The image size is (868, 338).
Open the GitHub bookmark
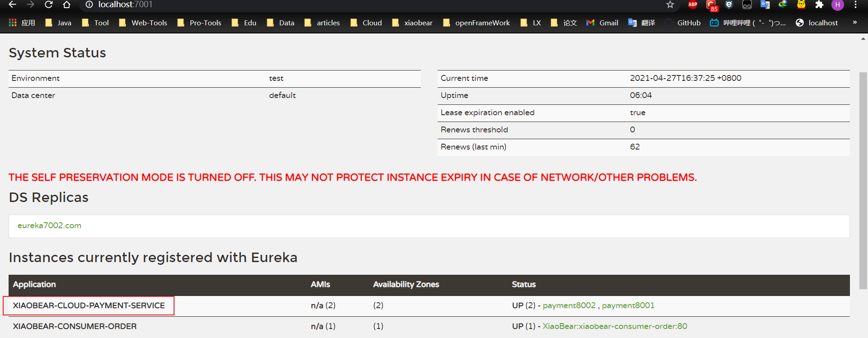coord(683,23)
